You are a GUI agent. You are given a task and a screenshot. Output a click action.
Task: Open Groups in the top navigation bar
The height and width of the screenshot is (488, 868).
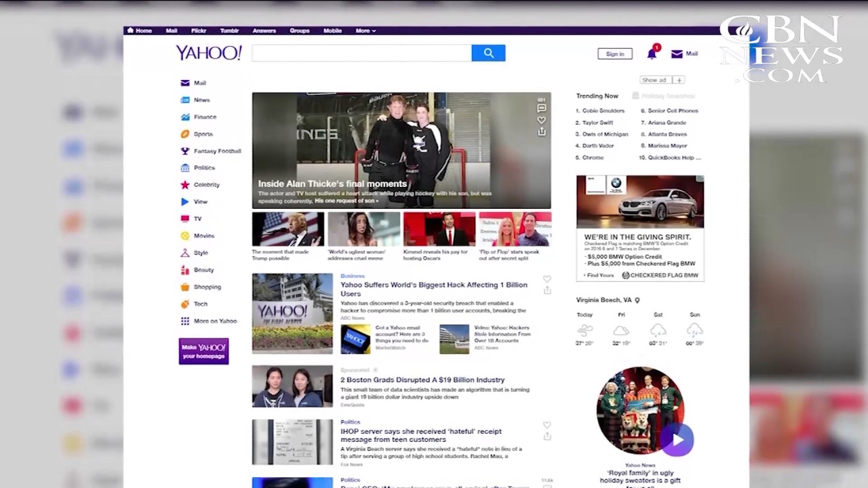pos(299,30)
